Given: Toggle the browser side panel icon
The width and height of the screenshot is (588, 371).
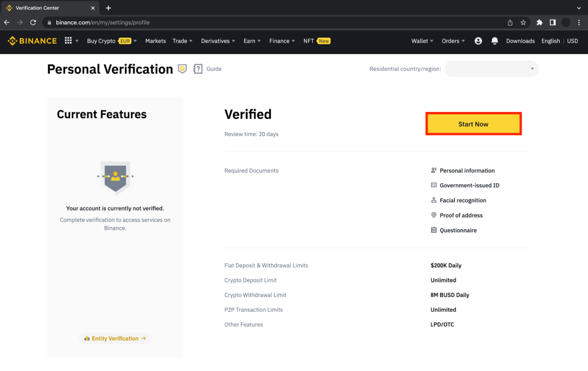Looking at the screenshot, I should (553, 22).
